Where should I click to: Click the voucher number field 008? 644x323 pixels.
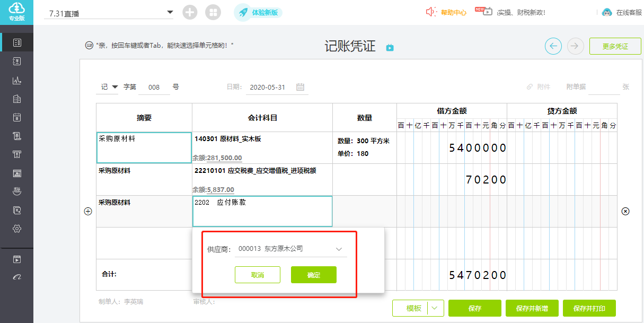(154, 87)
